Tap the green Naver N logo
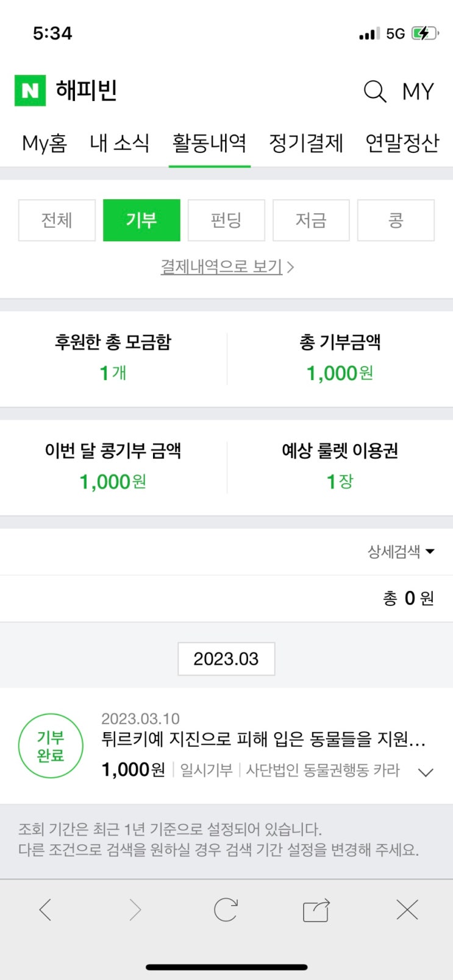Viewport: 453px width, 980px height. click(30, 91)
